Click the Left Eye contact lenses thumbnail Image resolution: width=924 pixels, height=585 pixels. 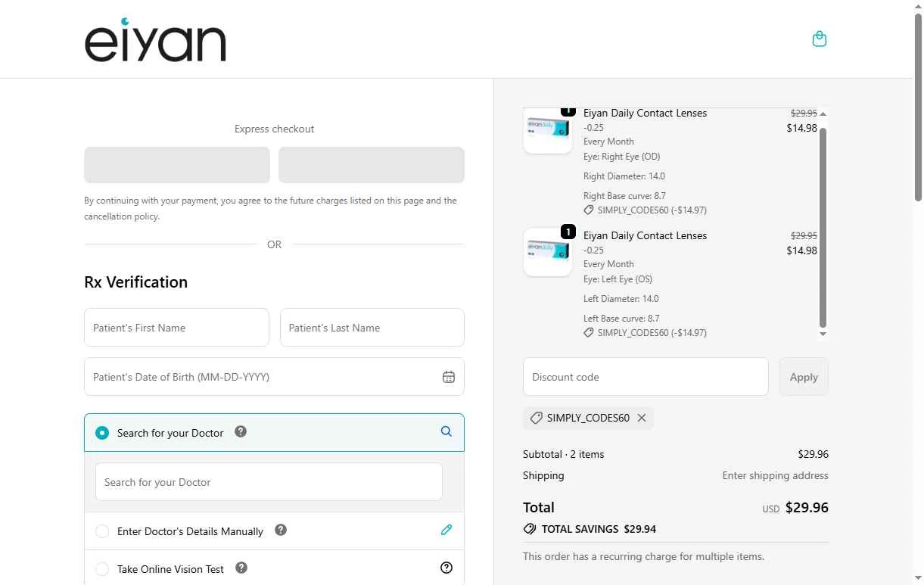[x=548, y=252]
